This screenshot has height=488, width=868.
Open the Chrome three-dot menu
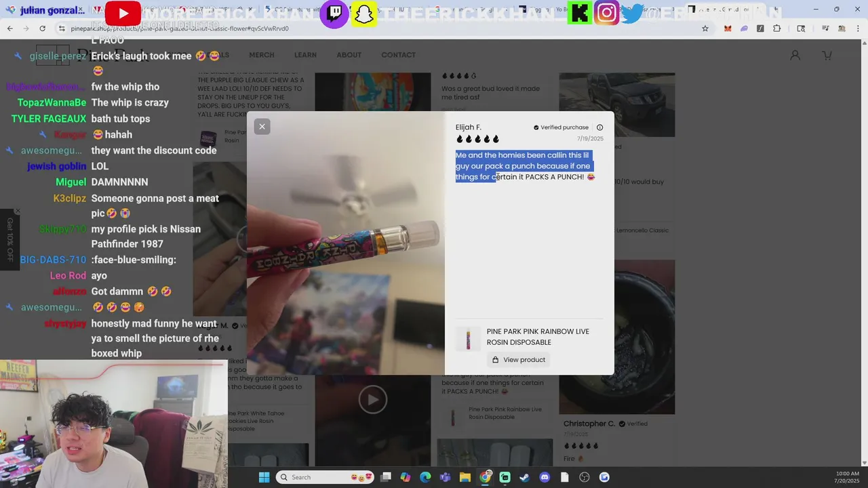(859, 28)
